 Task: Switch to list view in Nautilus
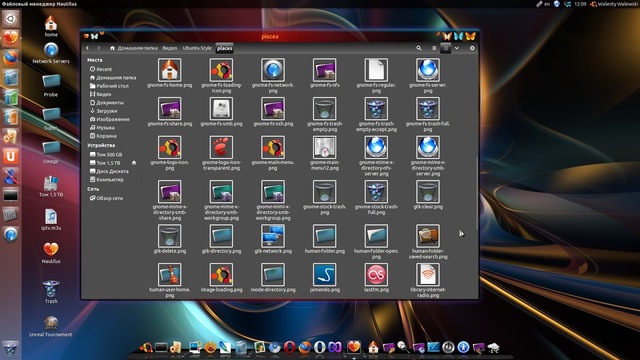tap(434, 48)
